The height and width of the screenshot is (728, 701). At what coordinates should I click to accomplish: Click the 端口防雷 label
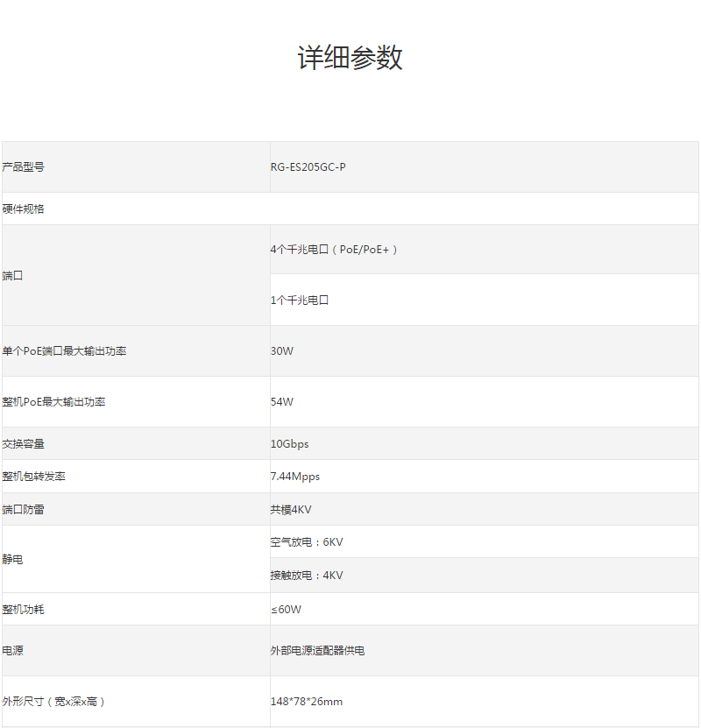(23, 510)
